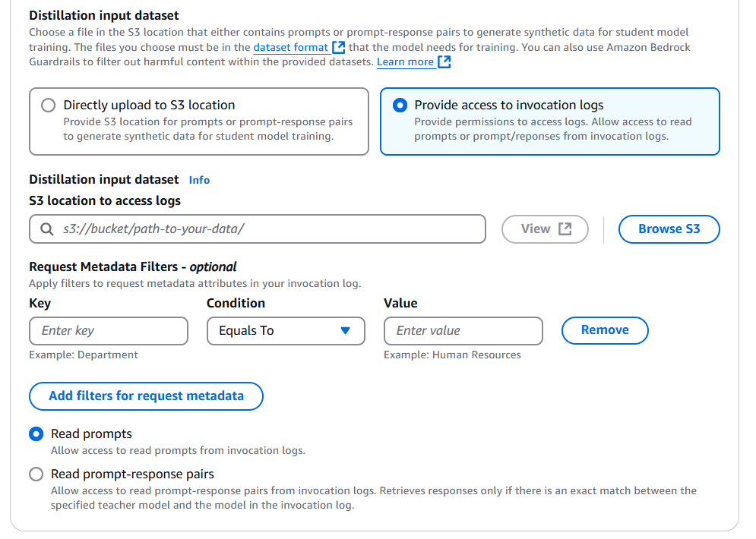The width and height of the screenshot is (756, 539).
Task: Open Info link beside Distillation input dataset
Action: pyautogui.click(x=199, y=180)
